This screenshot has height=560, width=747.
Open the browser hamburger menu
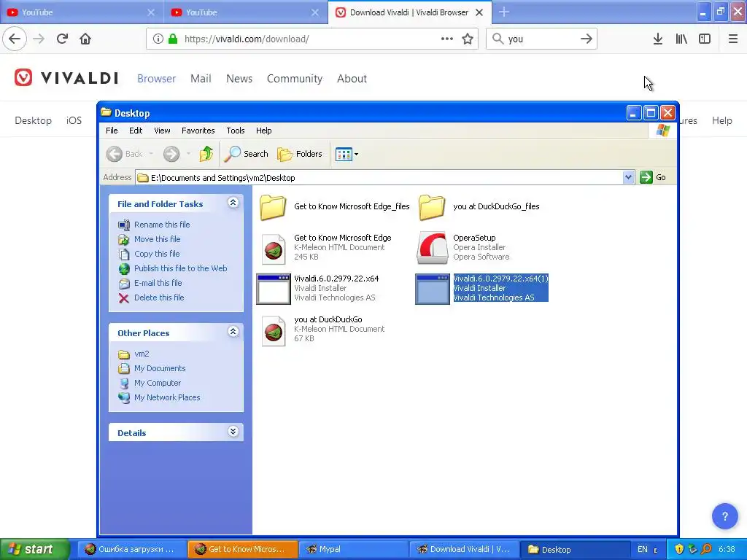(732, 39)
